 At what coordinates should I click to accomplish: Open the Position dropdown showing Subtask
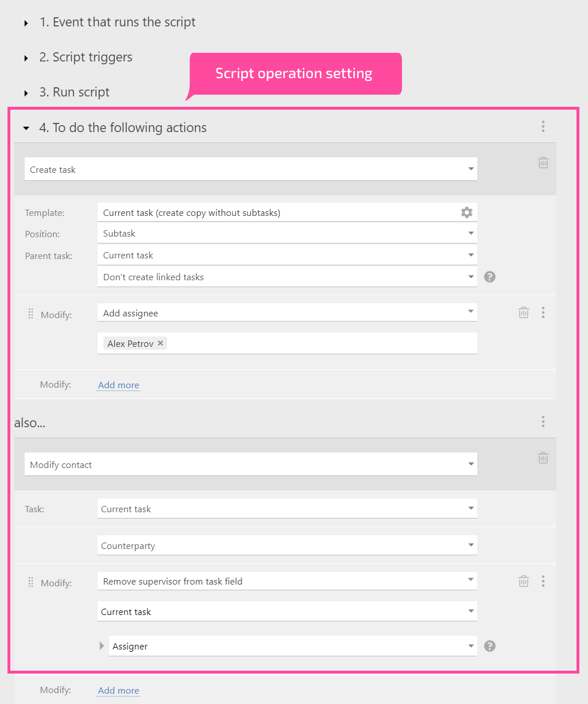[x=287, y=233]
